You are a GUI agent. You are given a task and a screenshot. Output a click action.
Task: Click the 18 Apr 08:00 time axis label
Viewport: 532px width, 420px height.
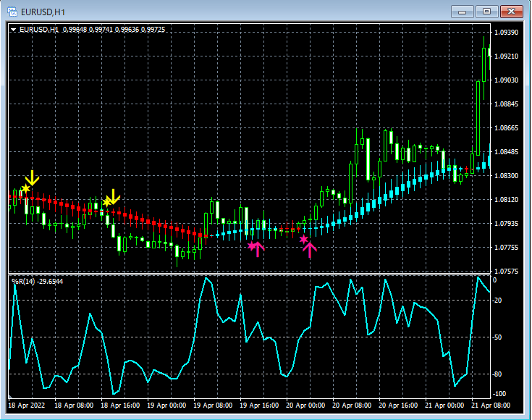(x=74, y=406)
